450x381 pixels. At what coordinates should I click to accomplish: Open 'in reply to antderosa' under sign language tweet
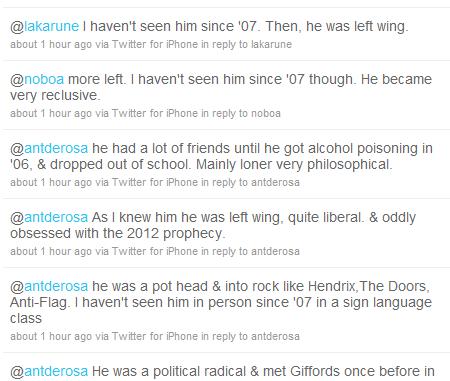(250, 336)
